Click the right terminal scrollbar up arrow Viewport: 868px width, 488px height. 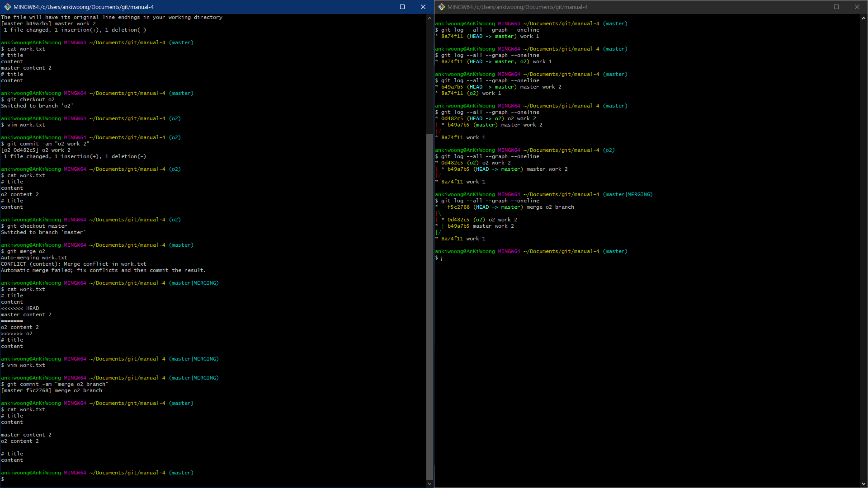(x=863, y=18)
